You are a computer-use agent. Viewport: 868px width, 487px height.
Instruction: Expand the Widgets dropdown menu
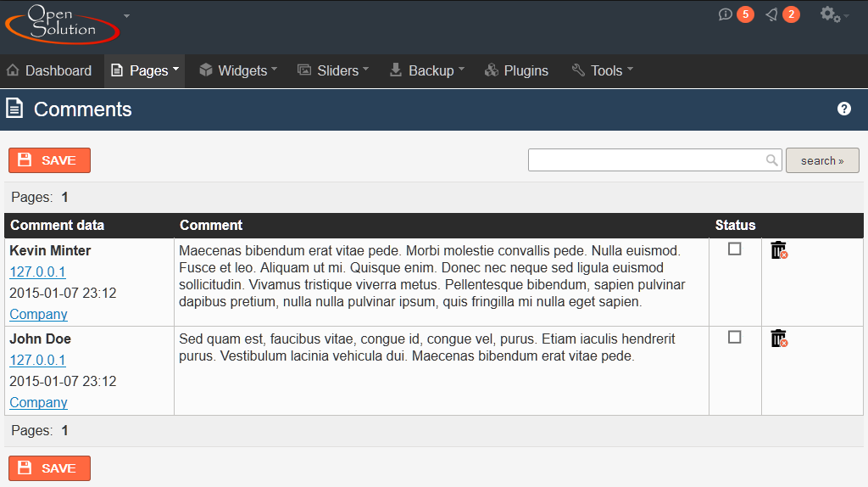pyautogui.click(x=238, y=70)
